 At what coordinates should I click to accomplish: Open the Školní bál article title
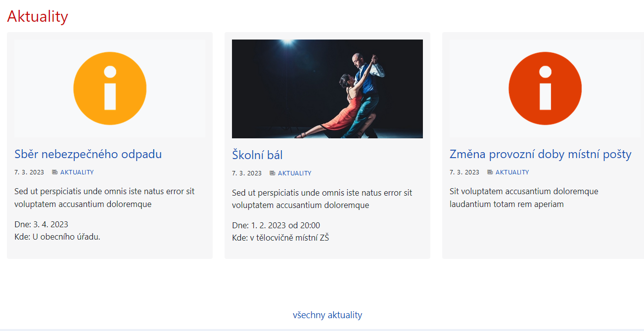257,155
